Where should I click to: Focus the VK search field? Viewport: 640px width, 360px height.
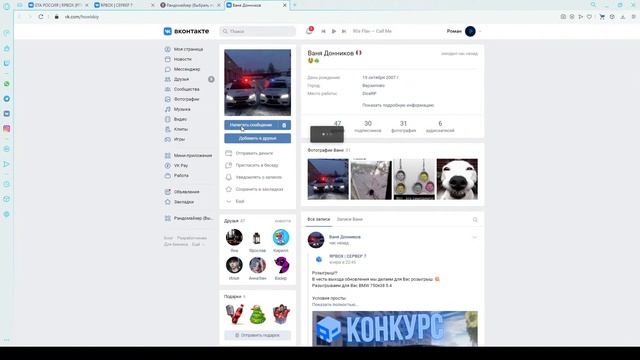coord(258,31)
